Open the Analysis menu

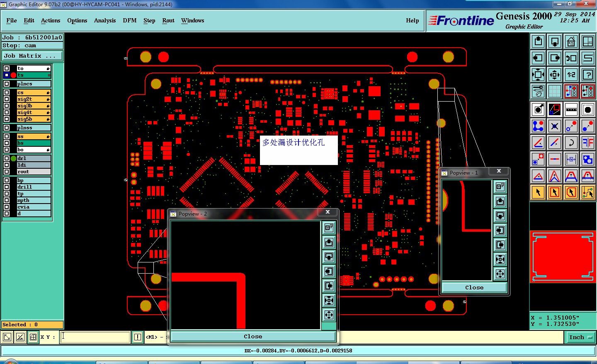pyautogui.click(x=105, y=20)
